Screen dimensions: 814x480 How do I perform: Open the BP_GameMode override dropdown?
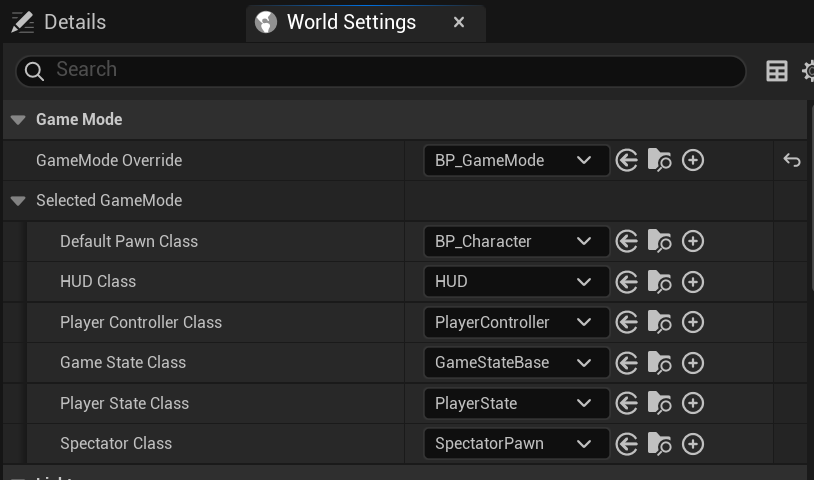pyautogui.click(x=517, y=160)
